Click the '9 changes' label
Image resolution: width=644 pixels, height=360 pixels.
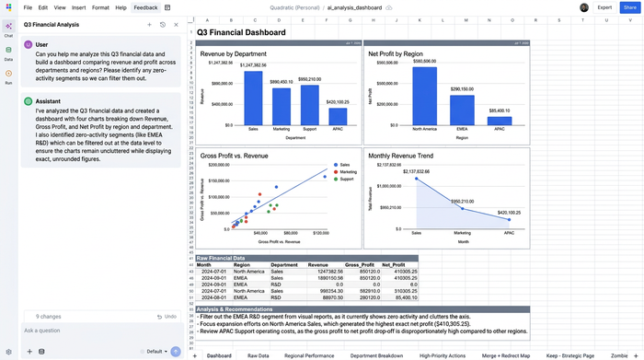click(48, 317)
